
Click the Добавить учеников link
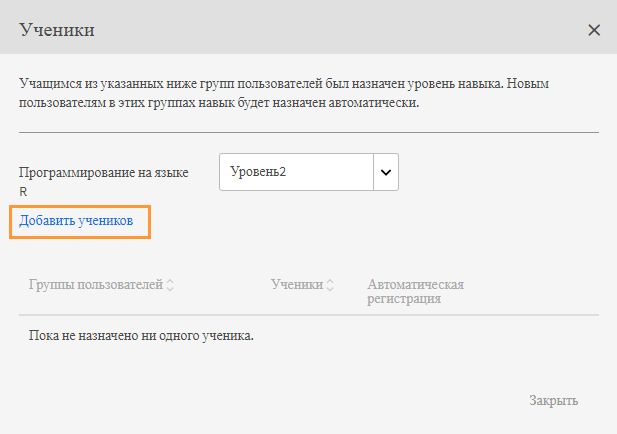(76, 220)
